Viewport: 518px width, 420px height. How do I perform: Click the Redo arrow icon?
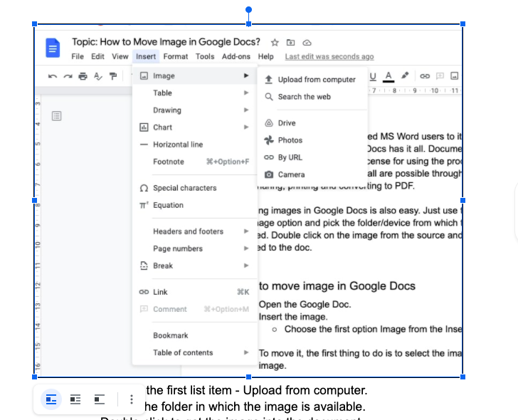(x=68, y=76)
